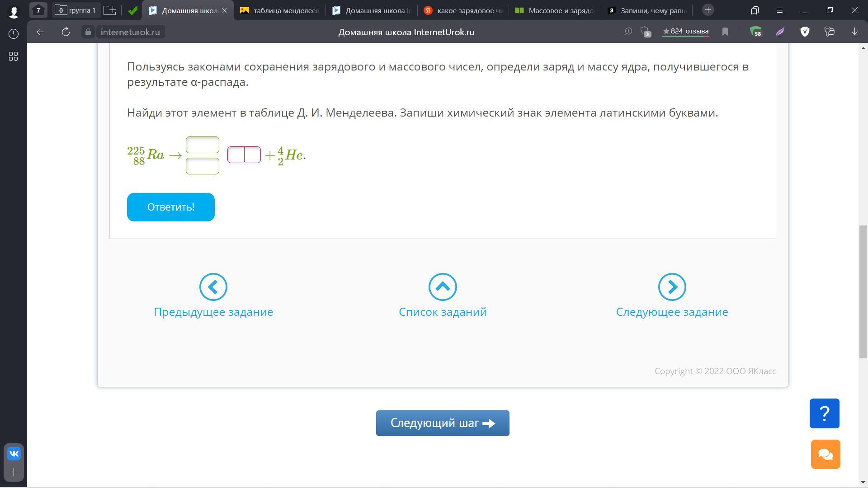Open new tab with plus icon
This screenshot has height=488, width=868.
tap(708, 10)
